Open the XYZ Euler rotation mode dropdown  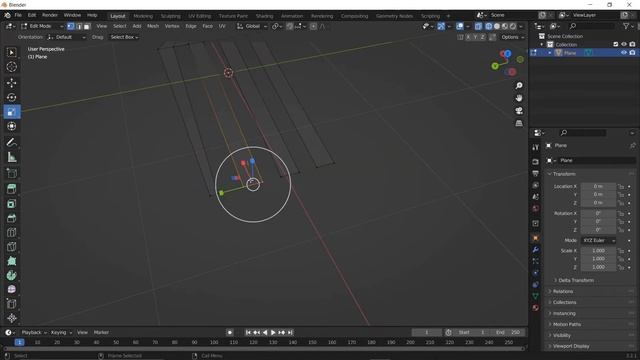pyautogui.click(x=598, y=240)
